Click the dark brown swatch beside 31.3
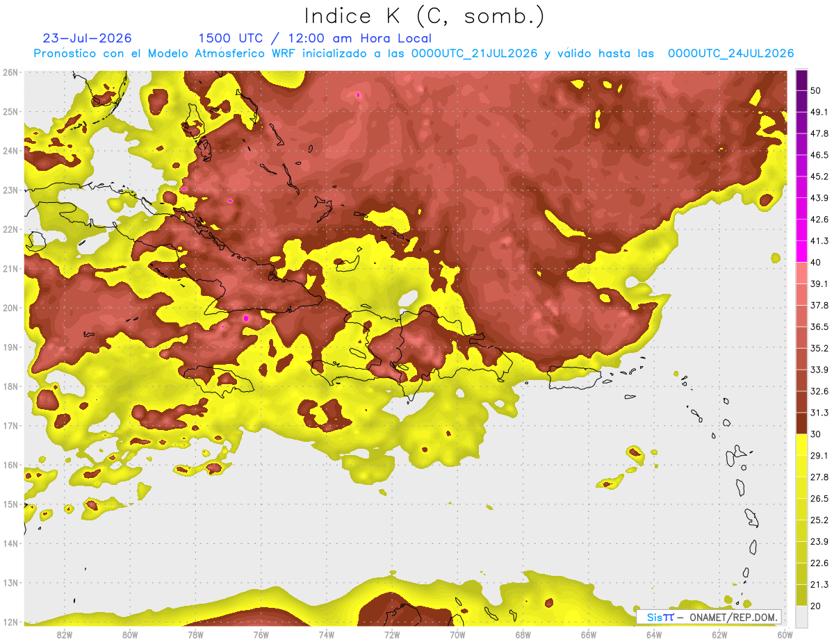Viewport: 834px width, 644px height. coord(801,422)
